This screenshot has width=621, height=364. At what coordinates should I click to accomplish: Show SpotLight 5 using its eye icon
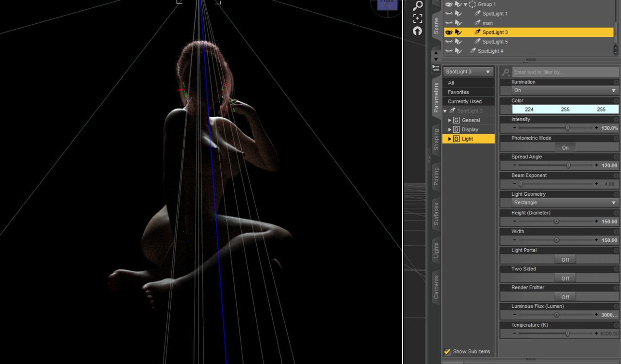click(449, 42)
